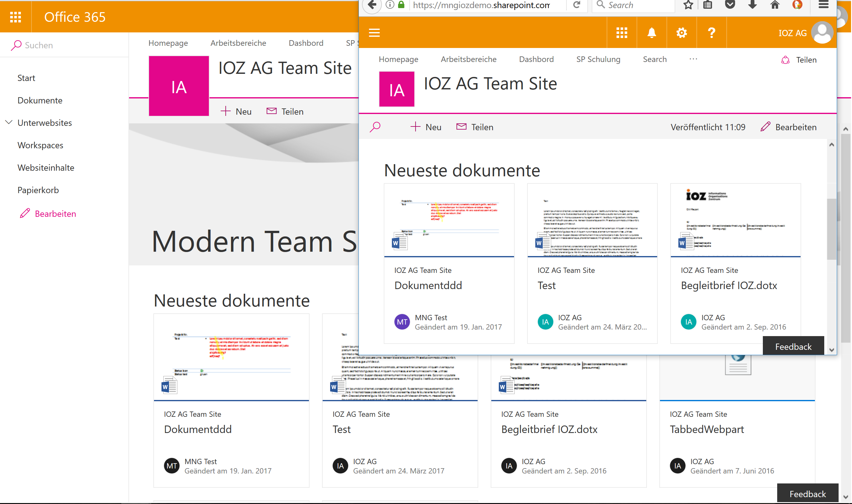
Task: Open the Firefox hamburger menu
Action: (x=823, y=5)
